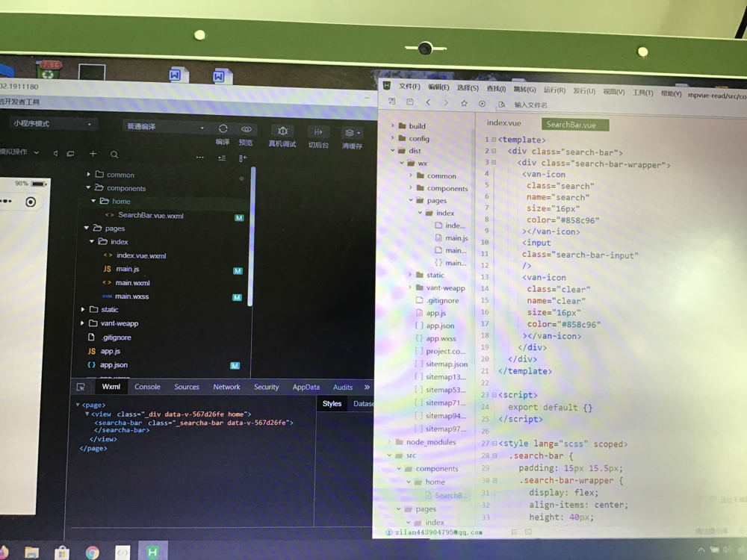Switch to the Sources tab
The width and height of the screenshot is (747, 560).
point(187,387)
